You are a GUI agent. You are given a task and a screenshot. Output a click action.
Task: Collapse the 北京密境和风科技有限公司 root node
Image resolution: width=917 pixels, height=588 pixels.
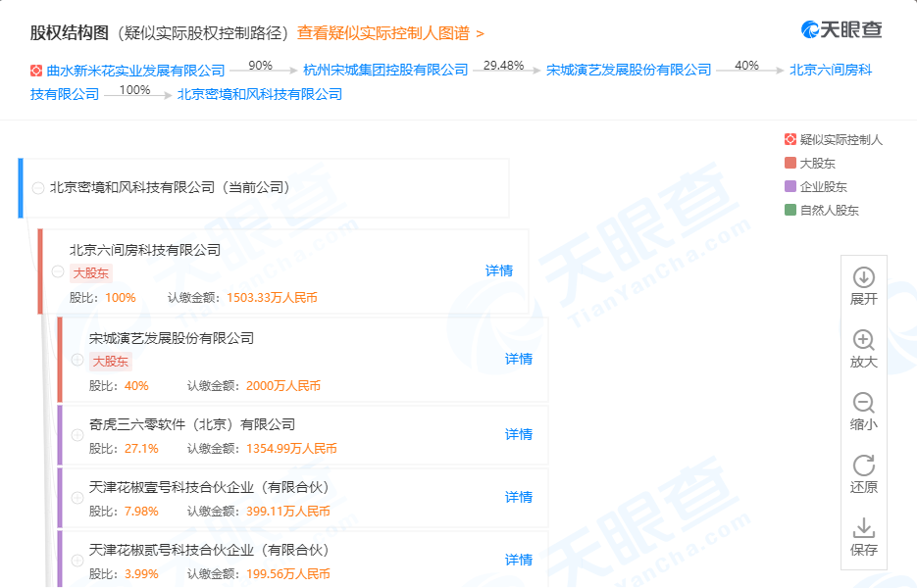coord(38,188)
